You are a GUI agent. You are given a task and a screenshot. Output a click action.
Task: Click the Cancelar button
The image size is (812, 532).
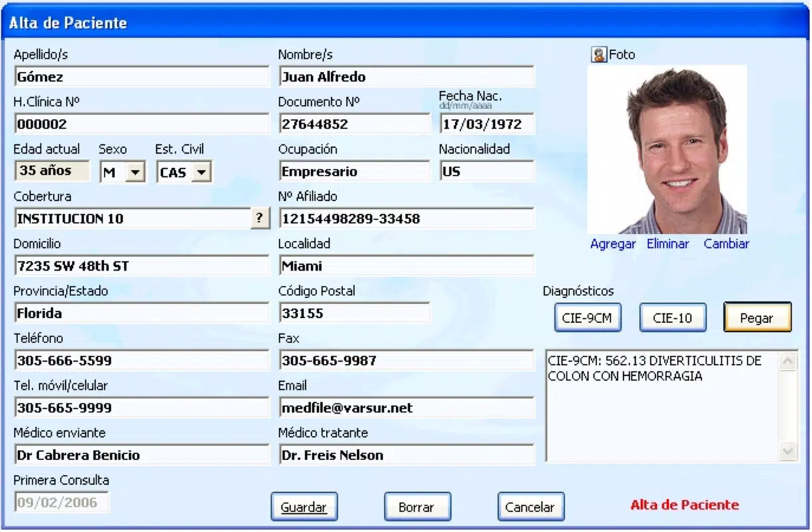click(530, 507)
